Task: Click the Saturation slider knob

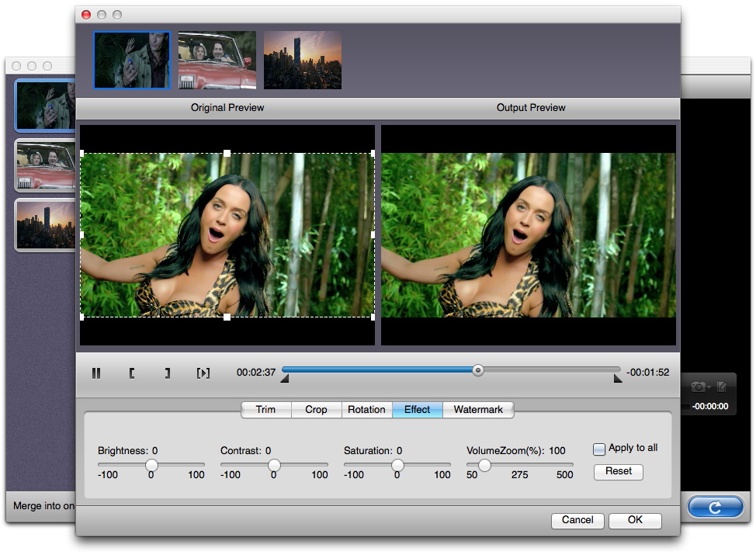Action: (397, 465)
